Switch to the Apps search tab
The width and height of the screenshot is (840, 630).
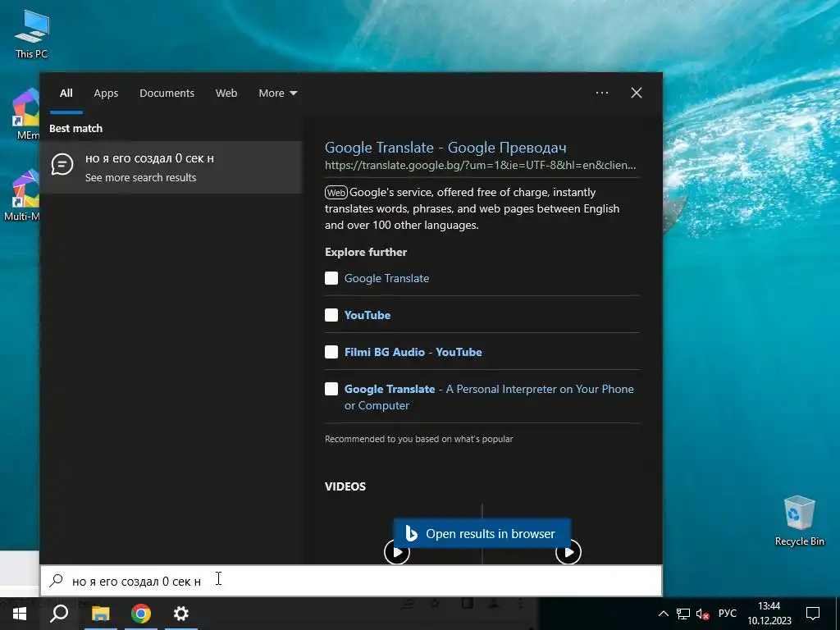pyautogui.click(x=106, y=94)
